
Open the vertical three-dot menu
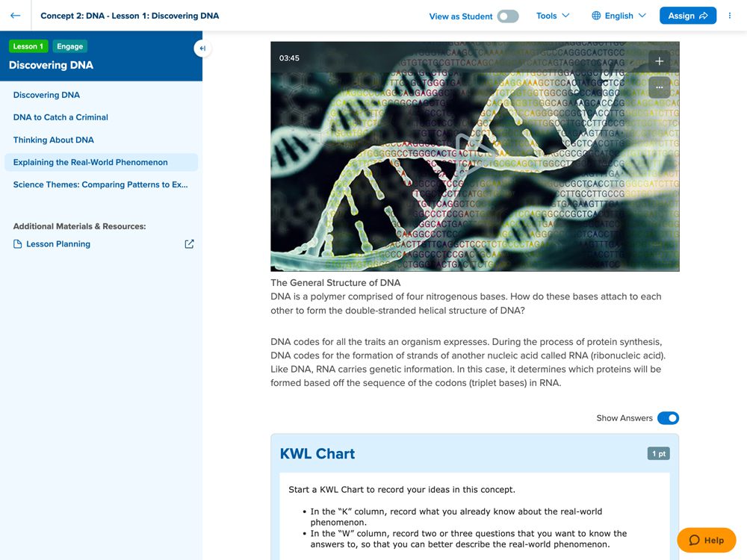(x=730, y=16)
